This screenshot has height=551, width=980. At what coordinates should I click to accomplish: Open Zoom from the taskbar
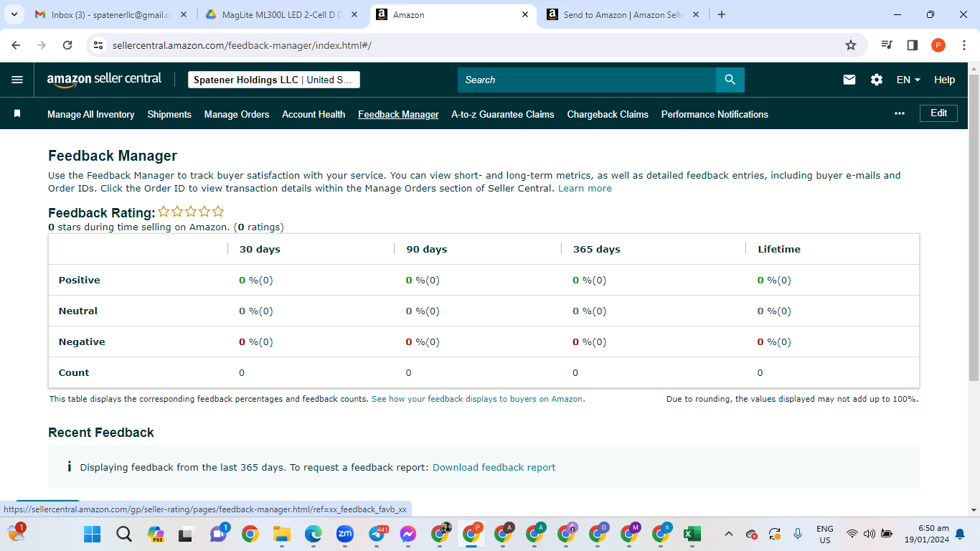point(345,534)
